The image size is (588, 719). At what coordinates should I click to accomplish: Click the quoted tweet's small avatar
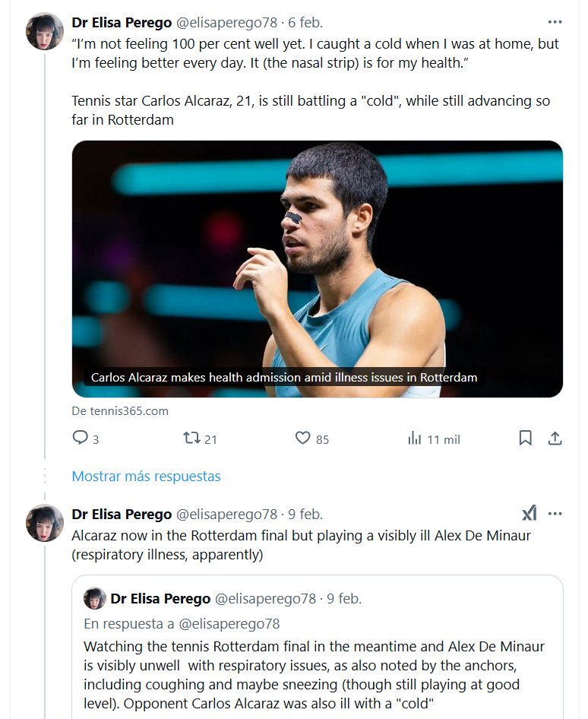(x=94, y=599)
